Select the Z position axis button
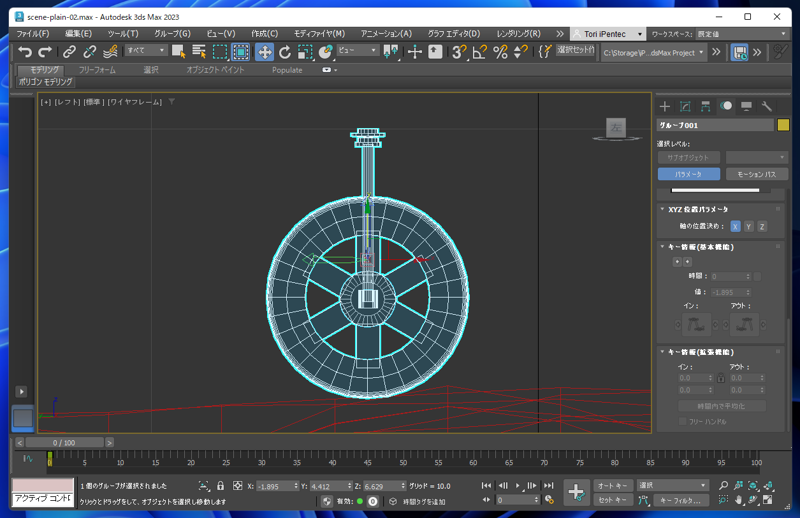This screenshot has height=518, width=800. [762, 227]
